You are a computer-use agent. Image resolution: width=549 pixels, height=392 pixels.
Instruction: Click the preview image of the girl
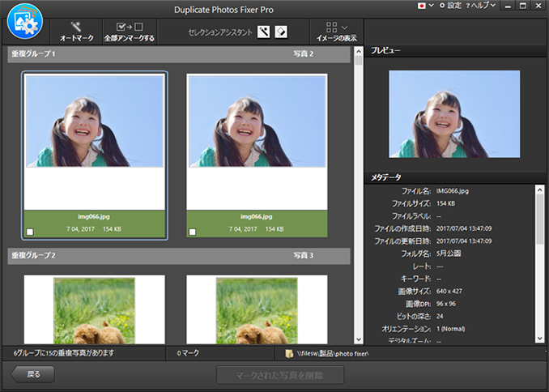point(454,114)
